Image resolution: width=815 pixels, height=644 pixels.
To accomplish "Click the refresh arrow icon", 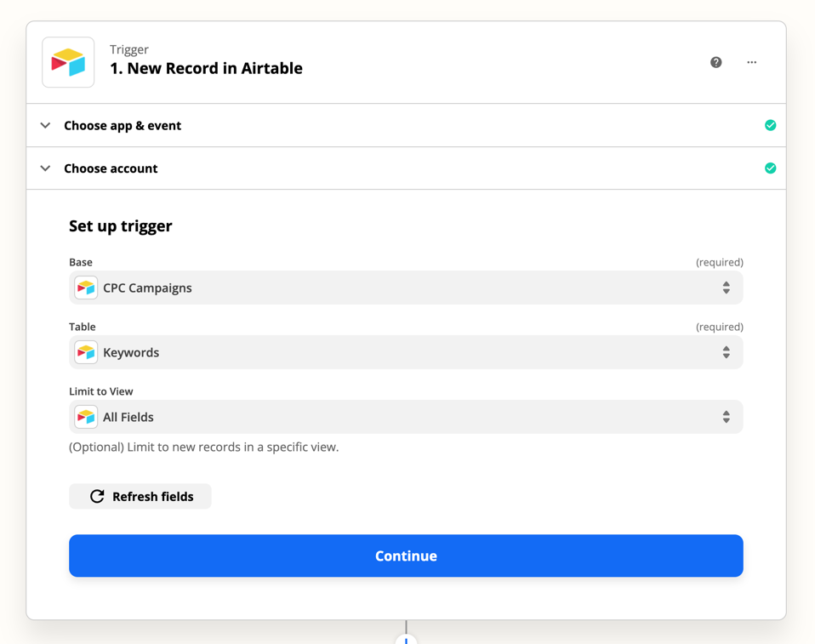I will 97,496.
